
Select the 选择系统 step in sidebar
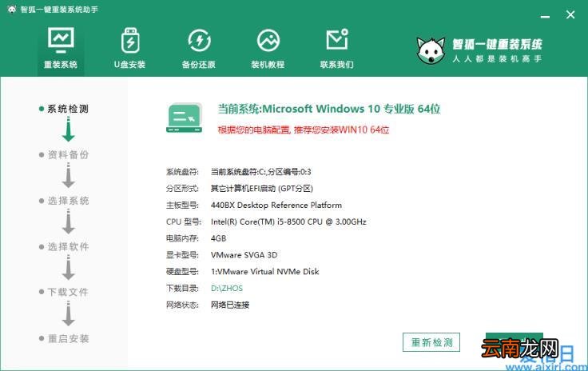(x=64, y=201)
